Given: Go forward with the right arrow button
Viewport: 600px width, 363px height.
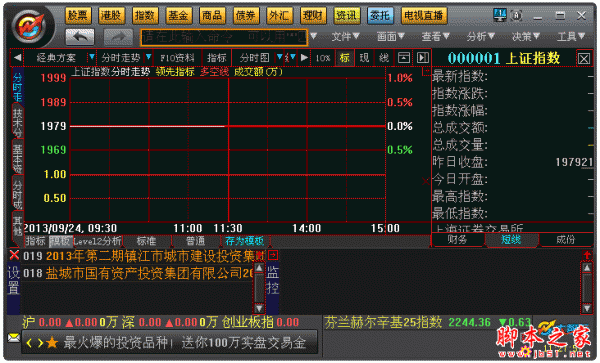Looking at the screenshot, I should pyautogui.click(x=118, y=37).
